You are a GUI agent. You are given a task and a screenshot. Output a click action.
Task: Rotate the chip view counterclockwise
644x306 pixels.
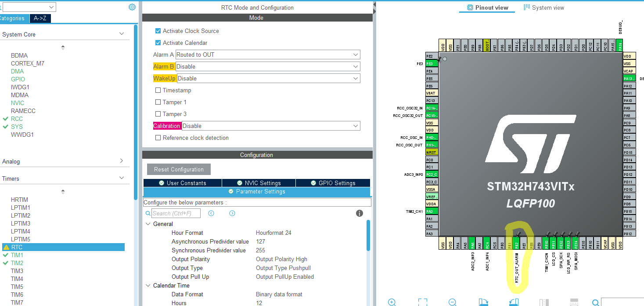514,302
